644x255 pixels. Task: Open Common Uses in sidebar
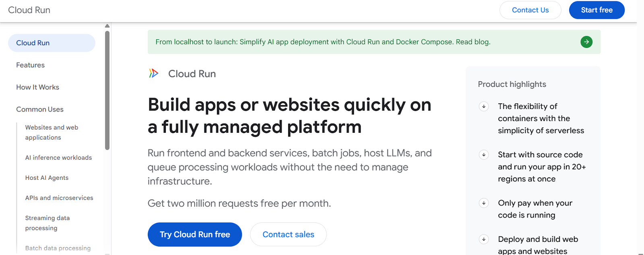40,109
